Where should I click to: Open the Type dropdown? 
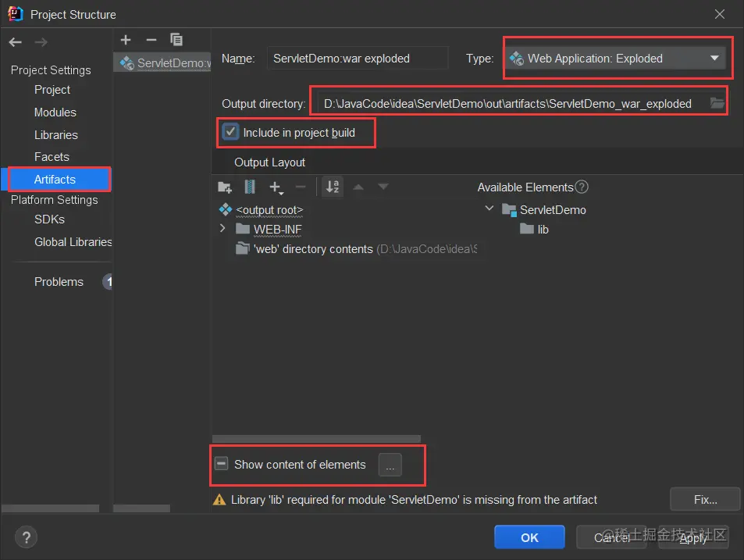[x=615, y=59]
